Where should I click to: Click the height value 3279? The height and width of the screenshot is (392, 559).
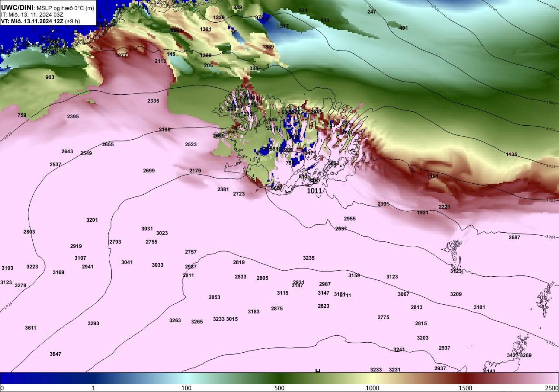click(21, 285)
